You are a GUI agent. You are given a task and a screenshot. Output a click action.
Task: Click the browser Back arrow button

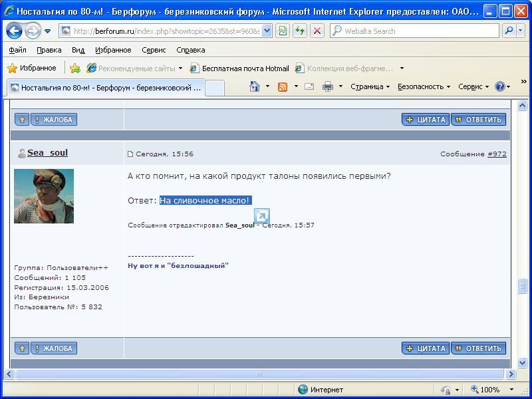(15, 31)
